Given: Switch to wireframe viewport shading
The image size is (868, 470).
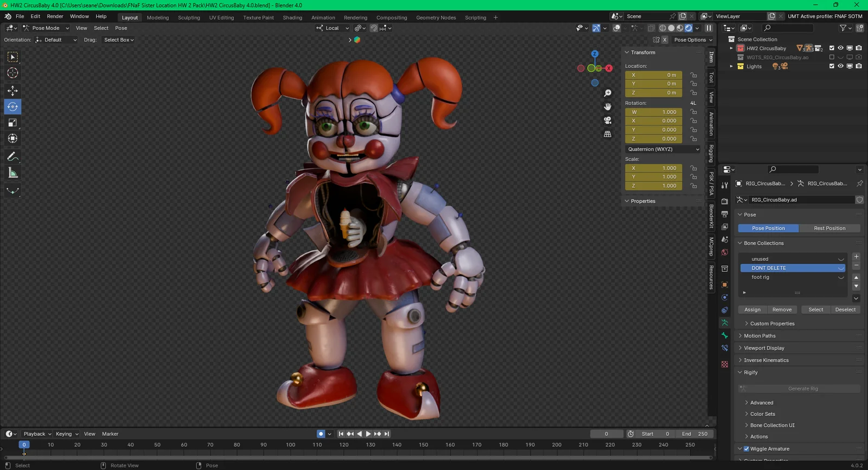Looking at the screenshot, I should (662, 28).
